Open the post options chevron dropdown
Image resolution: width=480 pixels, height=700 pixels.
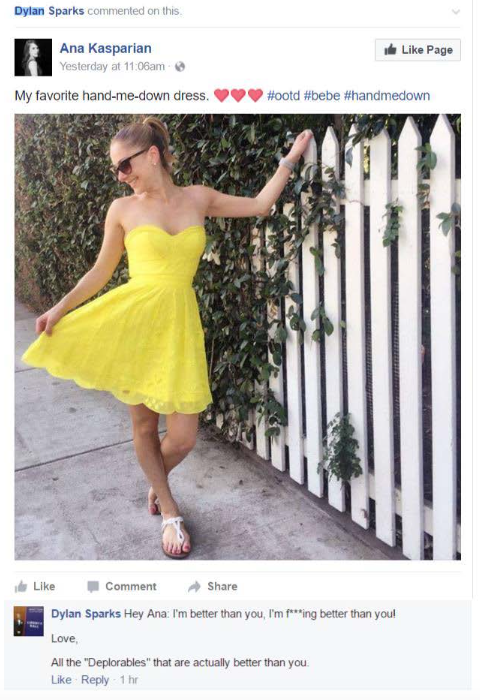click(x=455, y=12)
